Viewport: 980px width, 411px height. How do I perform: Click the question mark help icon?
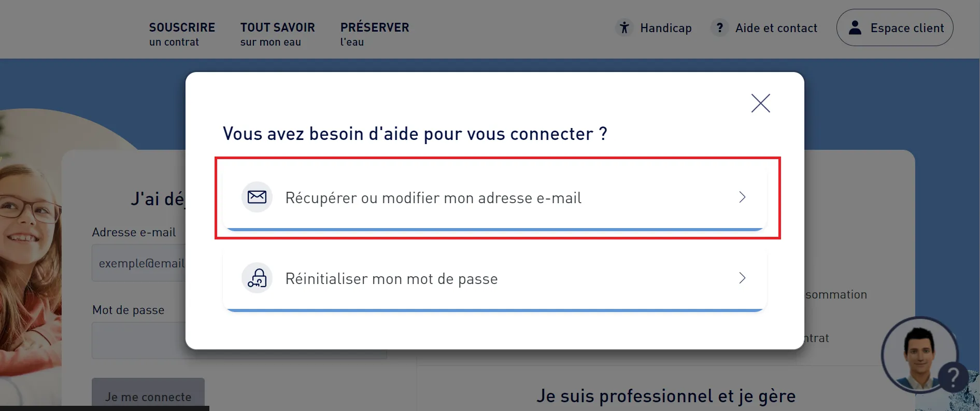719,27
